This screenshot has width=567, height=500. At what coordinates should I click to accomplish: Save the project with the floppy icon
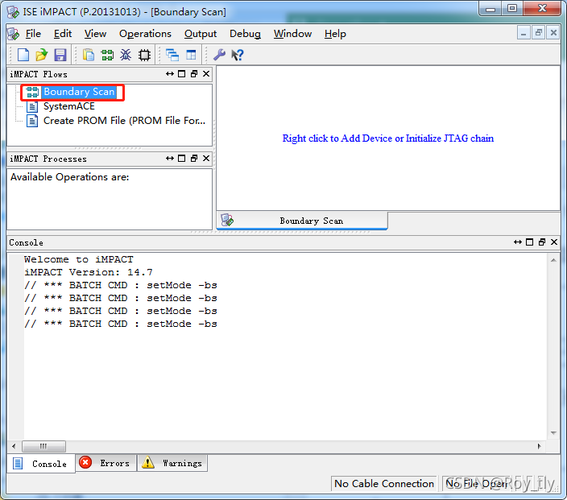60,55
